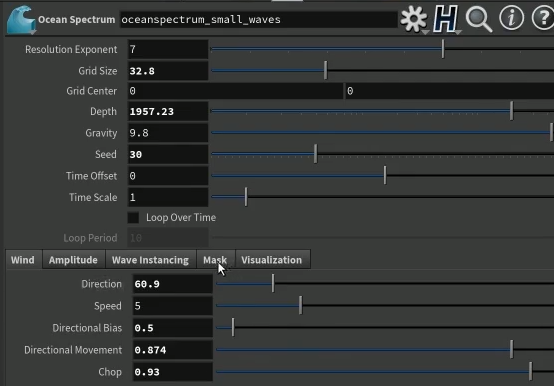
Task: Open the Visualization tab
Action: pyautogui.click(x=272, y=260)
